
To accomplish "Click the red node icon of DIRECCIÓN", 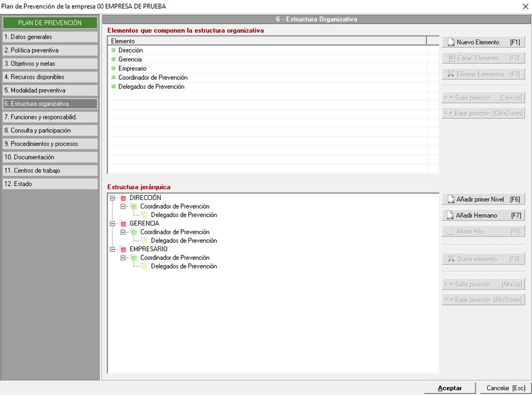I will [123, 198].
